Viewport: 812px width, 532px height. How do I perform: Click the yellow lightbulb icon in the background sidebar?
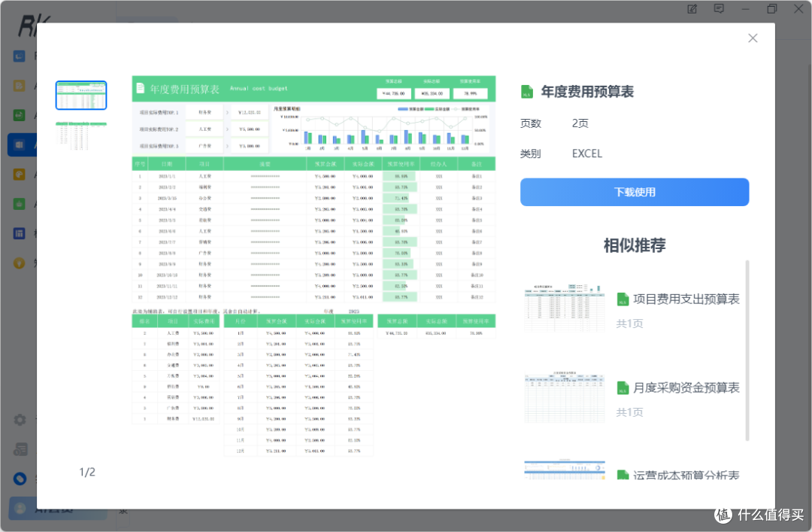tap(19, 263)
